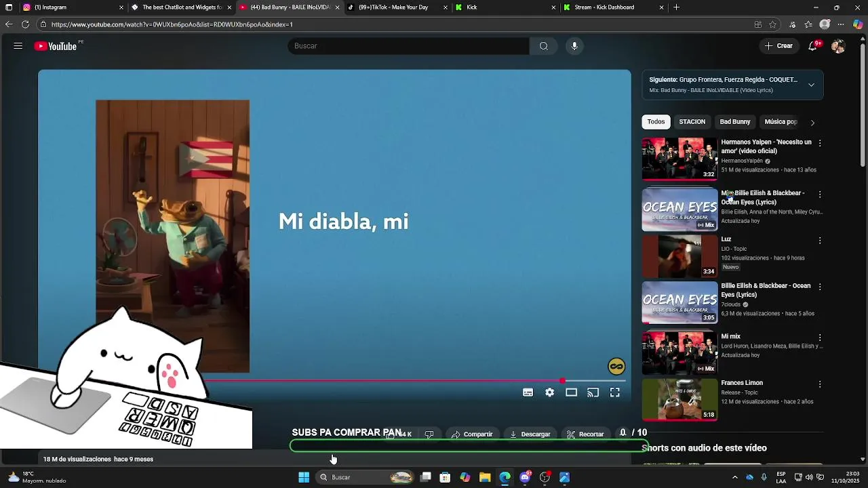Open the YouTube account avatar menu
Viewport: 868px width, 488px height.
[838, 46]
